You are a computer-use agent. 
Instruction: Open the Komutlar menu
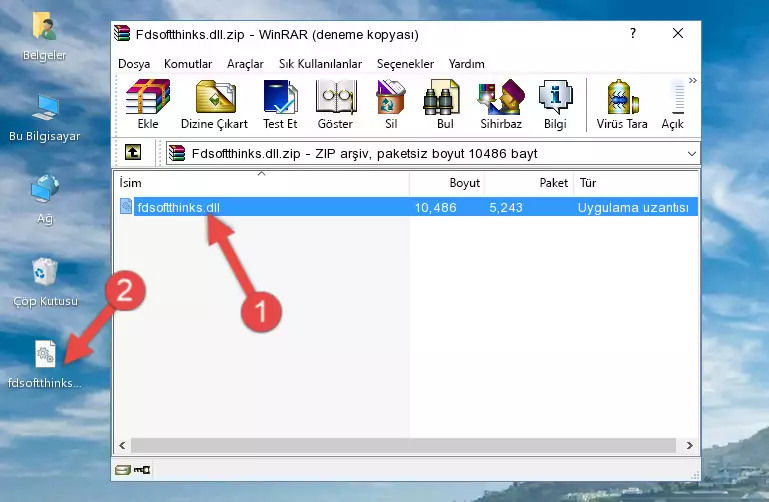tap(188, 64)
